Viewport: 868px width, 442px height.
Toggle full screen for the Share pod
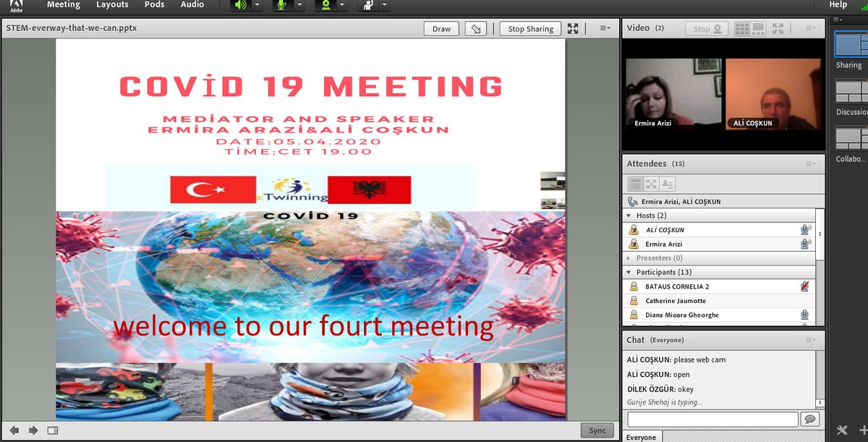pos(573,29)
